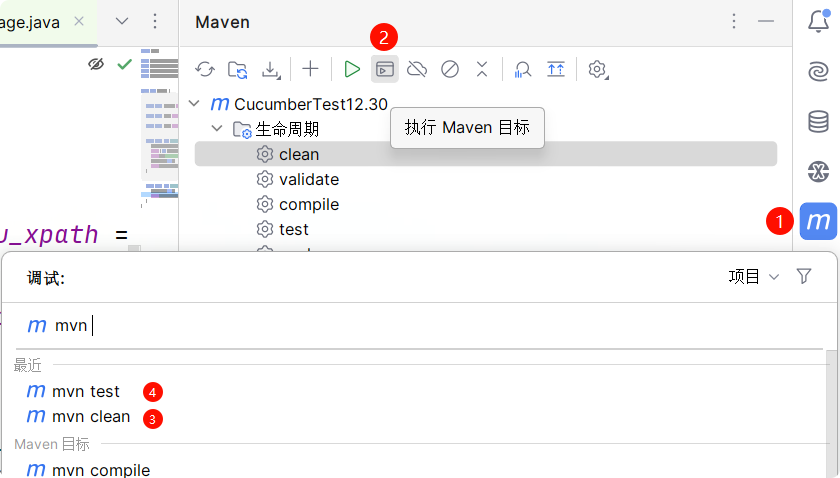Click filter funnel icon in popup

[804, 277]
